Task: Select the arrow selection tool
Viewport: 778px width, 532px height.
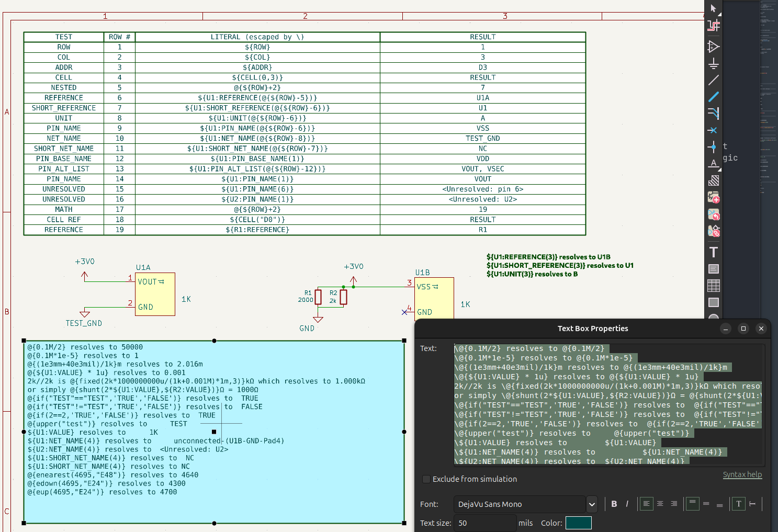Action: [713, 8]
